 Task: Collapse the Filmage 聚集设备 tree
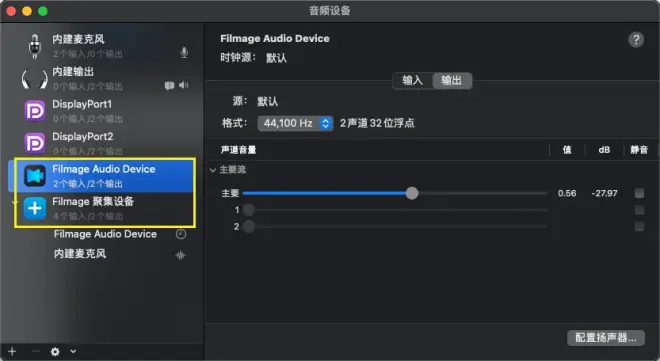tap(15, 203)
